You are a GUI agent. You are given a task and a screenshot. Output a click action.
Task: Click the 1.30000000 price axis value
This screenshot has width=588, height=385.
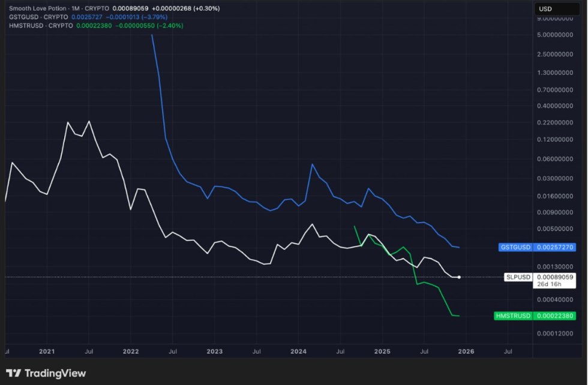point(555,73)
